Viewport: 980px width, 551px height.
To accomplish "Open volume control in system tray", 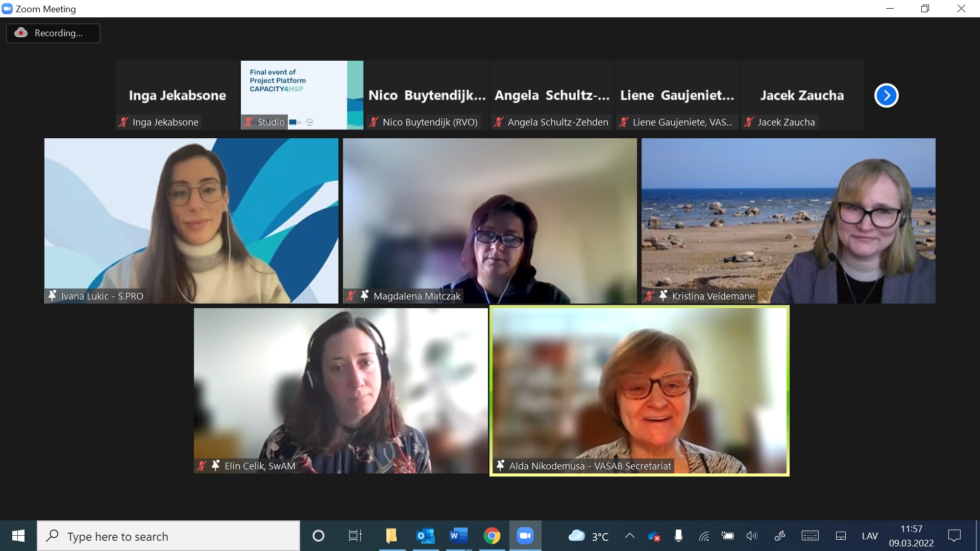I will 752,536.
